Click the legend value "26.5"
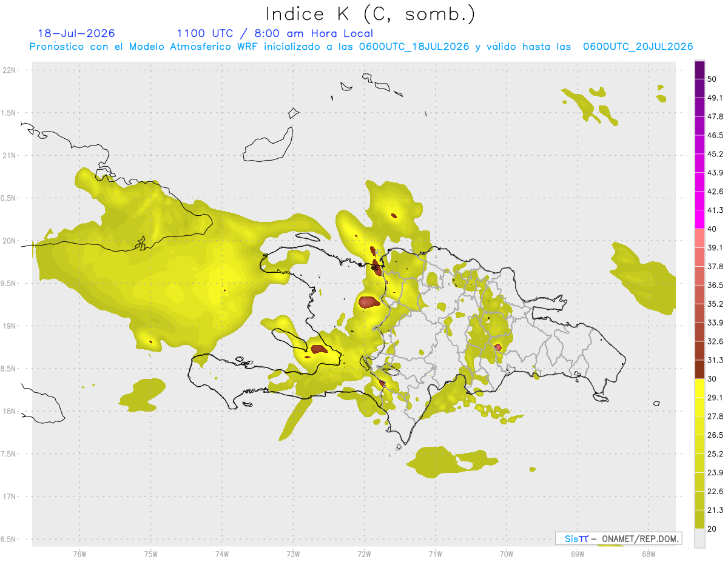The image size is (728, 562). pyautogui.click(x=715, y=435)
